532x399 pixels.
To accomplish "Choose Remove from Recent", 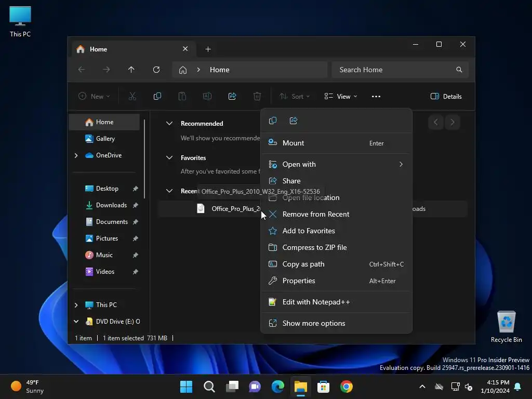I will 336,214.
